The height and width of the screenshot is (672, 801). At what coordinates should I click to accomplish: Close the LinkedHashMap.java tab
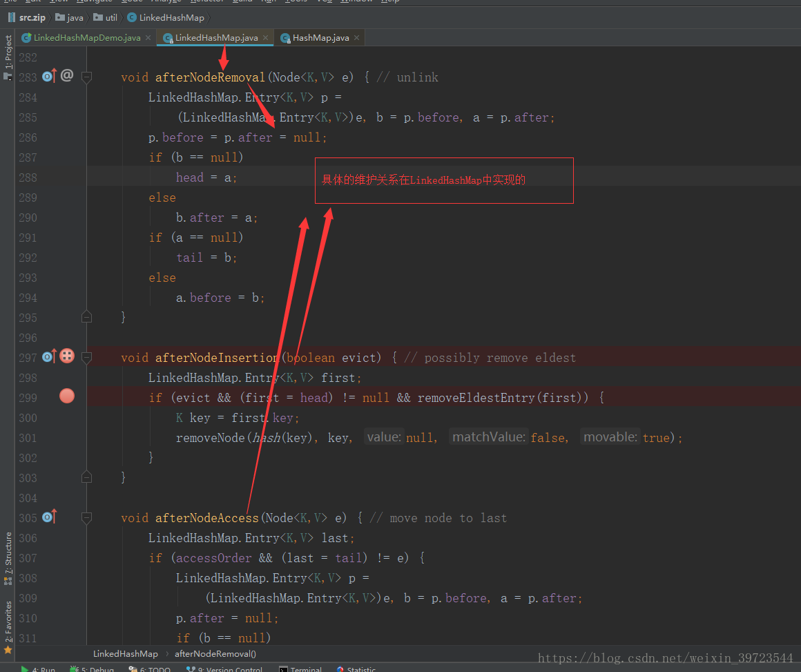click(266, 38)
